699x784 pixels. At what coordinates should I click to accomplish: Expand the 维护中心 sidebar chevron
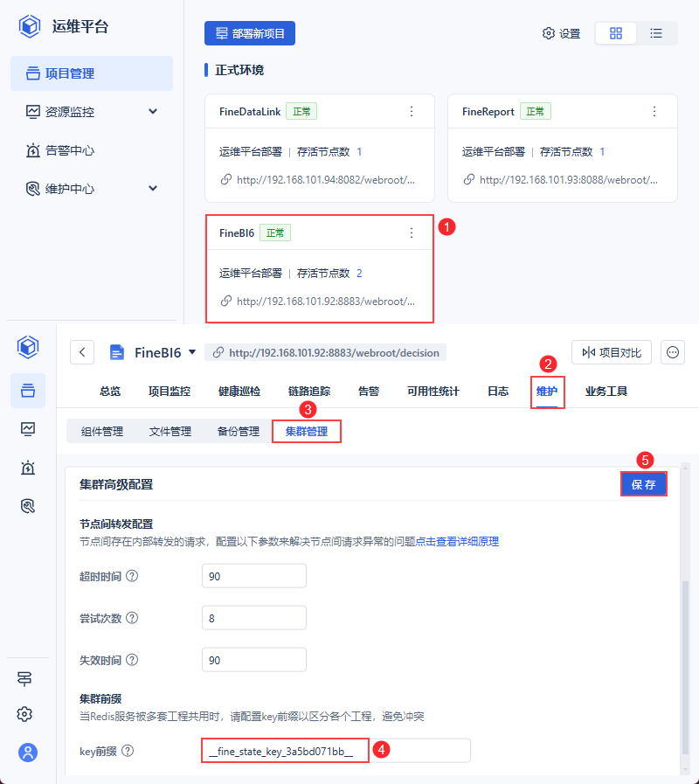point(153,189)
